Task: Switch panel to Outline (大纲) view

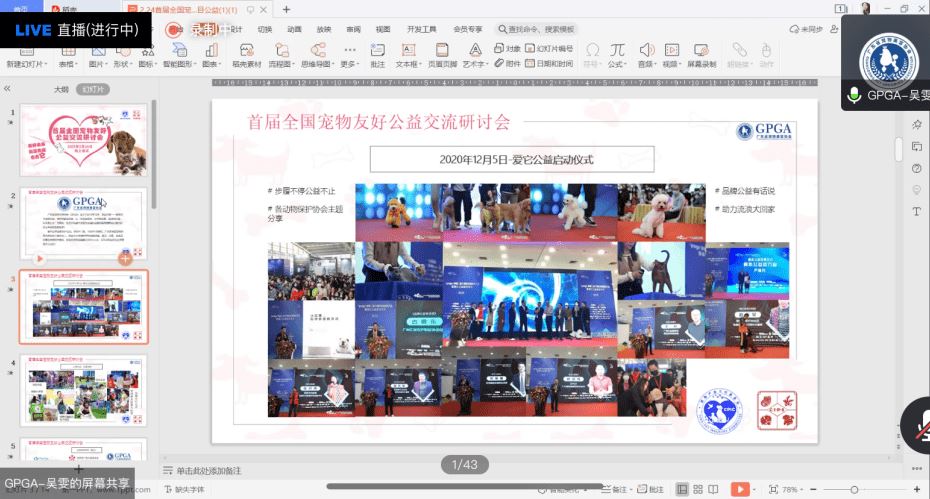Action: tap(61, 89)
